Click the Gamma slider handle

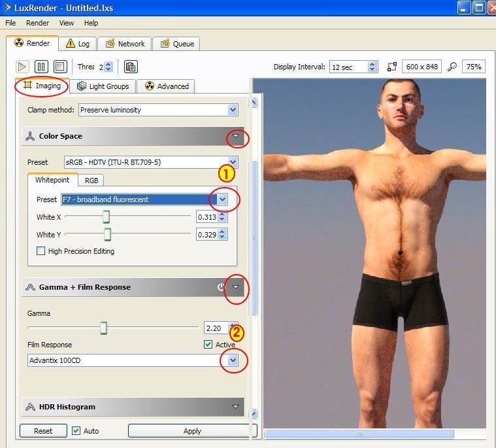103,328
